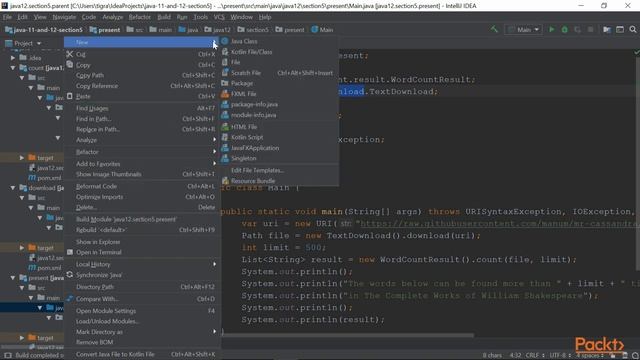Image resolution: width=640 pixels, height=360 pixels.
Task: Select pom.xml under count module
Action: click(45, 178)
